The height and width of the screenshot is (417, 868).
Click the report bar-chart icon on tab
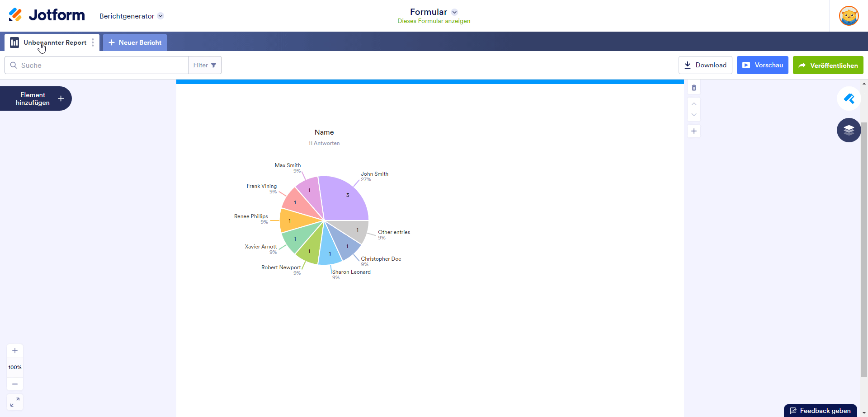pyautogui.click(x=14, y=42)
